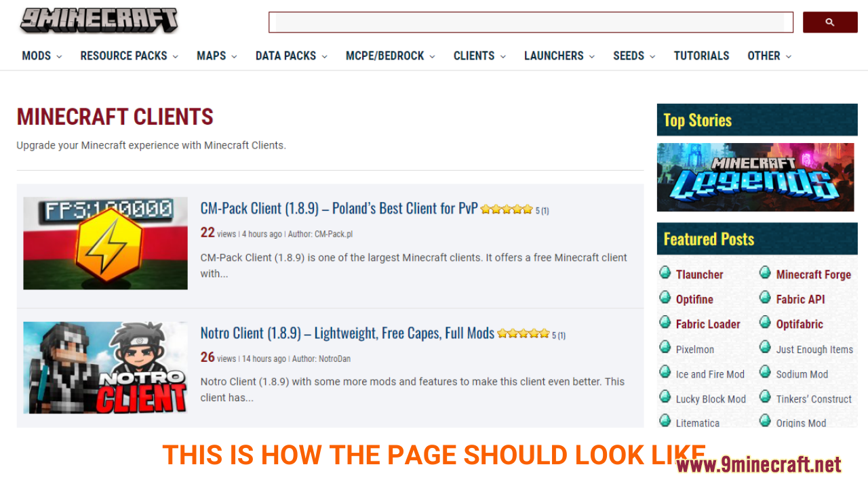Go to the Tutorials page

pos(701,56)
